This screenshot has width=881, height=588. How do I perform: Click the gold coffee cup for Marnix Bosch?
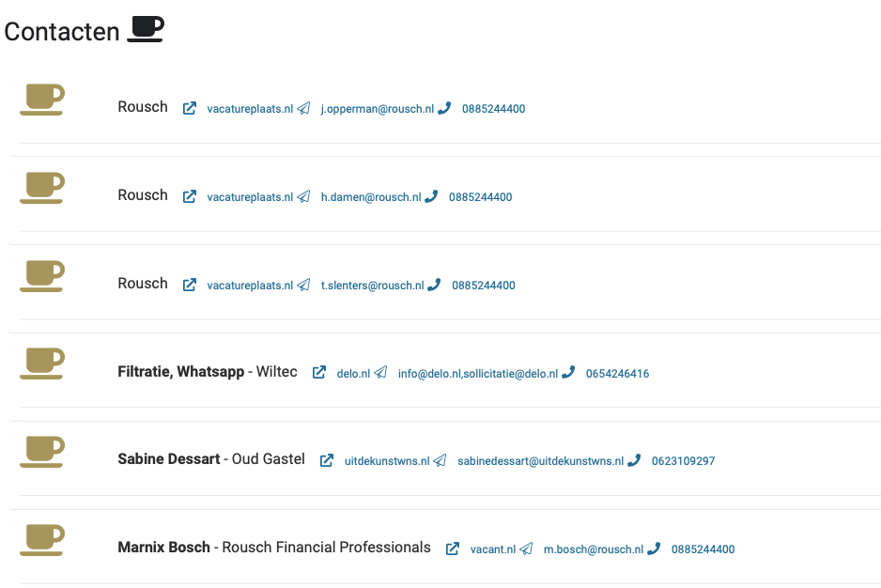click(x=42, y=540)
